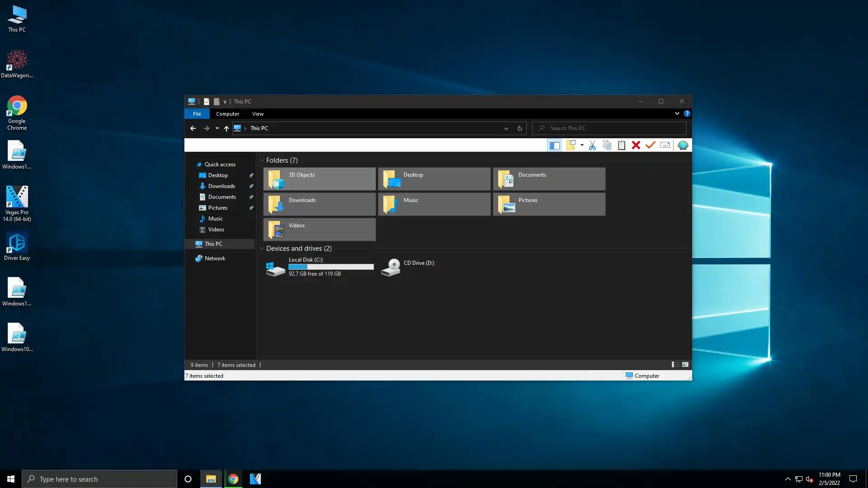Open the View ribbon tab
Image resolution: width=868 pixels, height=488 pixels.
coord(258,114)
